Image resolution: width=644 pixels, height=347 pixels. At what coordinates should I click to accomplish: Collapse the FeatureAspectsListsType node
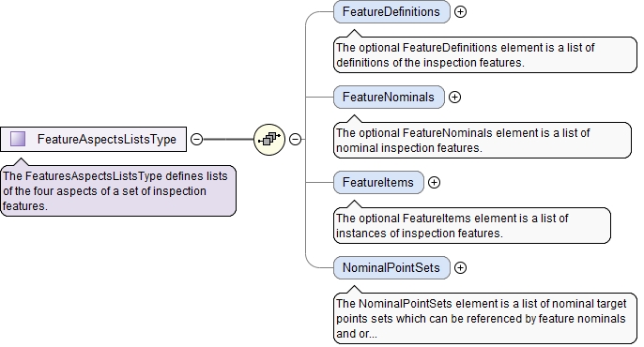[197, 140]
